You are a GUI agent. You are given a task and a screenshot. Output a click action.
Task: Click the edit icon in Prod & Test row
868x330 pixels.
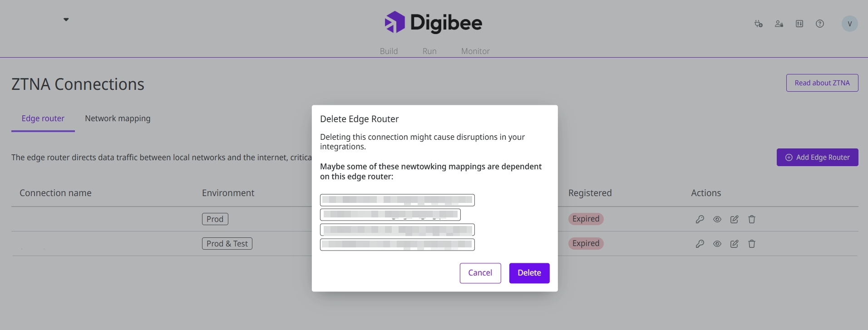pyautogui.click(x=734, y=244)
